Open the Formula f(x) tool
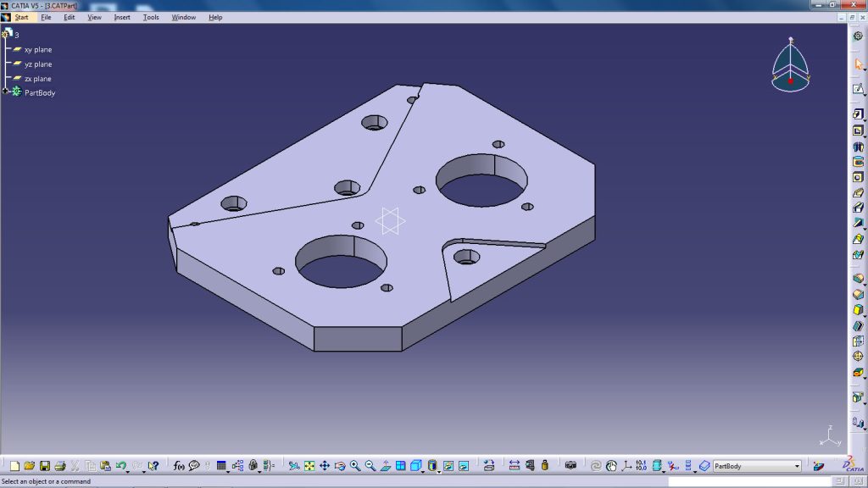868x488 pixels. (x=179, y=466)
